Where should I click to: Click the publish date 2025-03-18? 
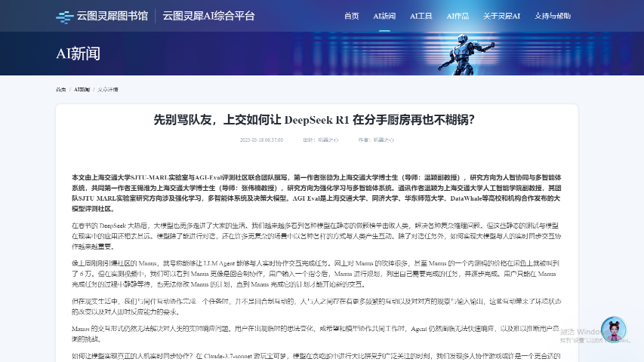[x=262, y=140]
